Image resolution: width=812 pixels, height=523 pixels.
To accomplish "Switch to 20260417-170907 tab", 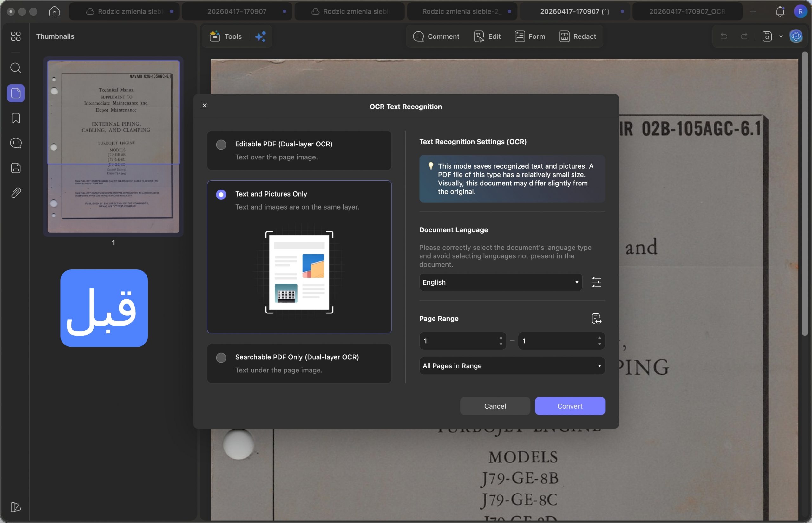I will 237,11.
